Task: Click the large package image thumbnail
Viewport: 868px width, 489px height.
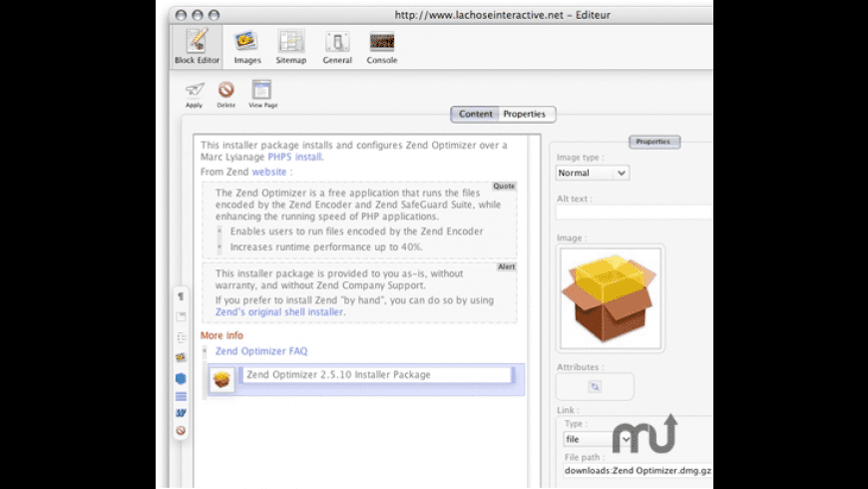Action: (x=610, y=298)
